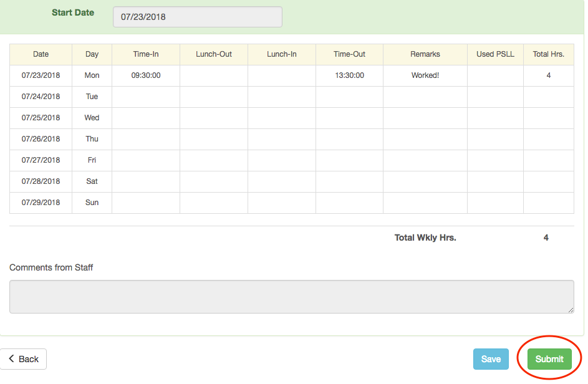Click the Start Date field
This screenshot has height=384, width=588.
point(197,17)
